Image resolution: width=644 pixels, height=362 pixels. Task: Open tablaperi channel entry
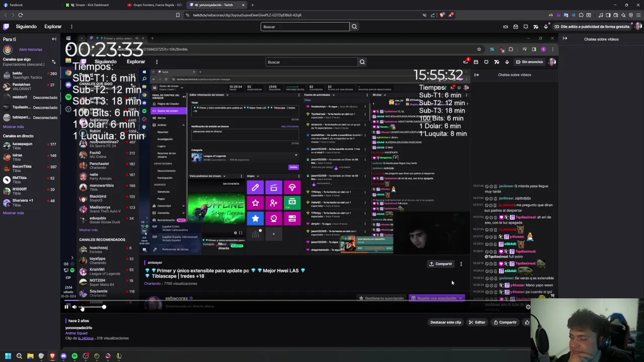coord(30,118)
